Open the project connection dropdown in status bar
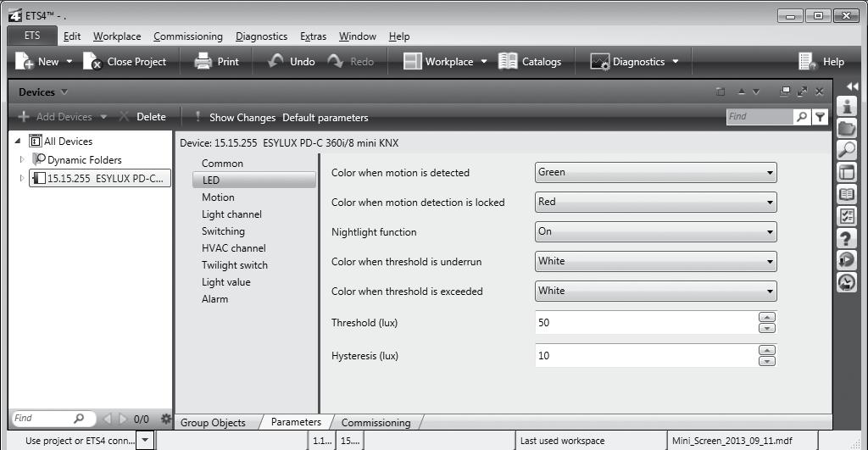Screen dimensions: 868x450 click(x=145, y=441)
